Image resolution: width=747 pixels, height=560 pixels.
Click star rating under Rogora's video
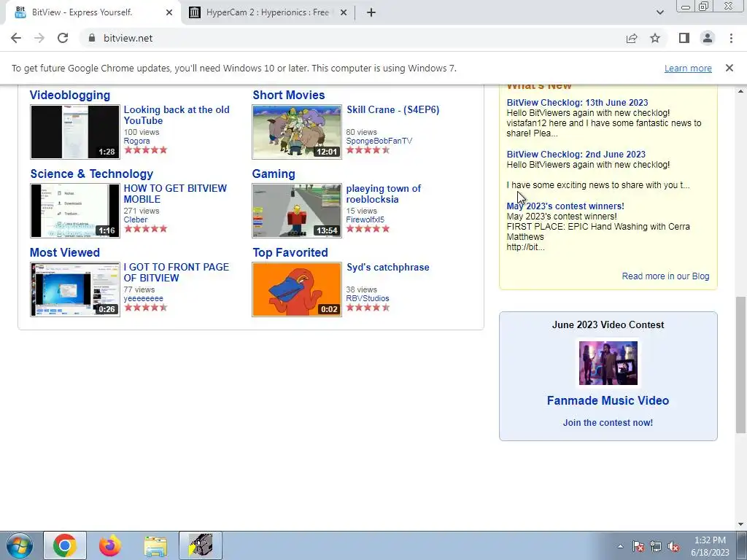[x=146, y=150]
